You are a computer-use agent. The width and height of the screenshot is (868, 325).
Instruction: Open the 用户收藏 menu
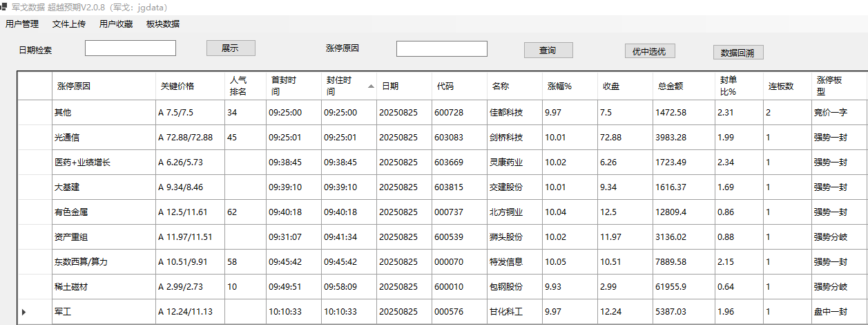click(x=116, y=24)
